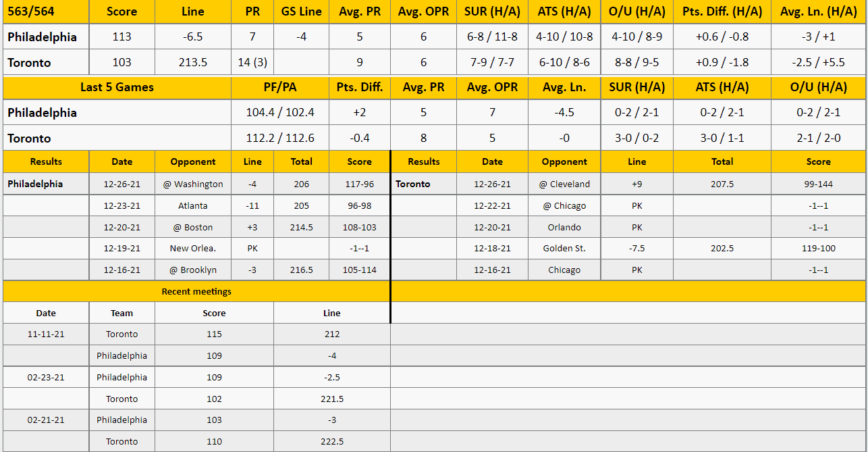This screenshot has height=452, width=868.
Task: Select the Last 5 Games header
Action: 117,87
